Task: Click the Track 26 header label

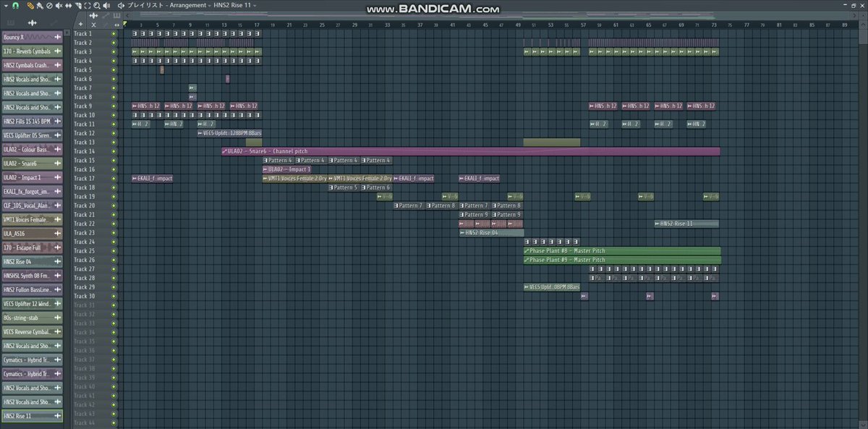Action: [83, 260]
